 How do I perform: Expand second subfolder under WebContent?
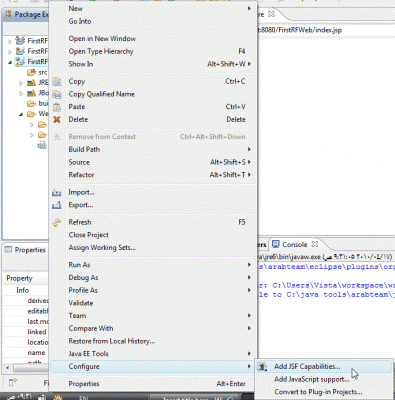click(32, 135)
